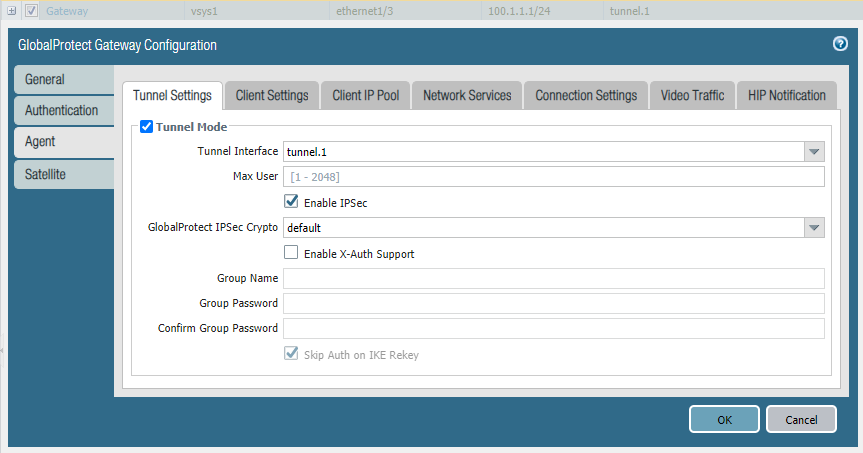Toggle Skip Auth on IKE Rekey checkbox
The width and height of the screenshot is (863, 453).
point(291,353)
